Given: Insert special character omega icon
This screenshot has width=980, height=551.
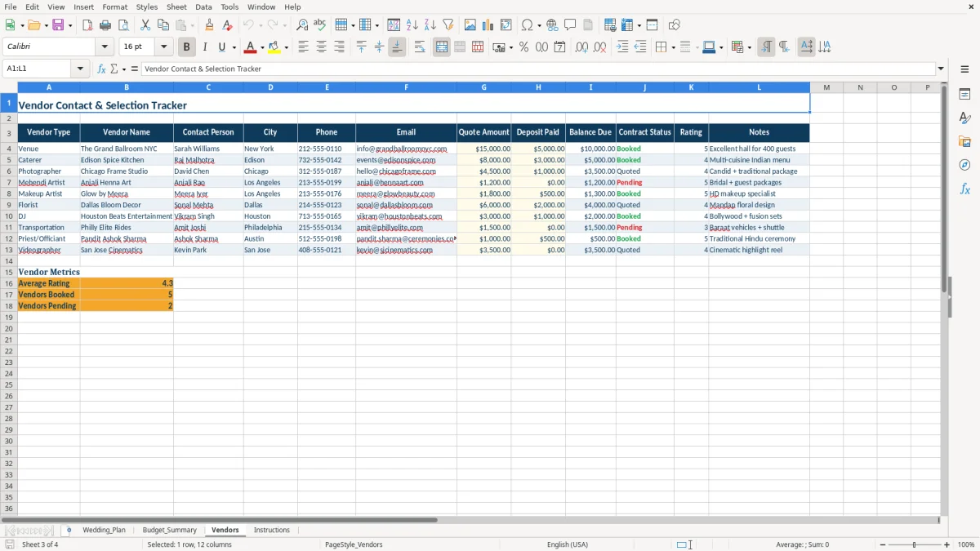Looking at the screenshot, I should click(527, 25).
